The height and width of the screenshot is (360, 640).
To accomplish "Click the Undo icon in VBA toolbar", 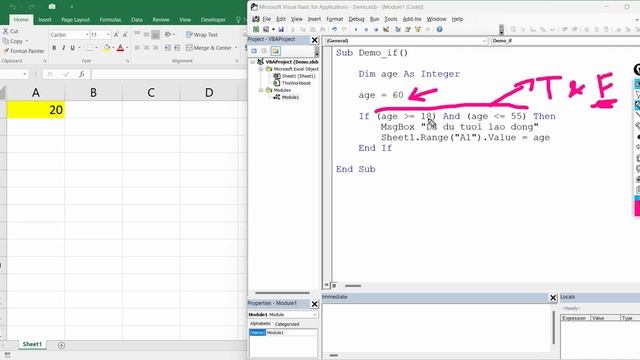I will 334,29.
